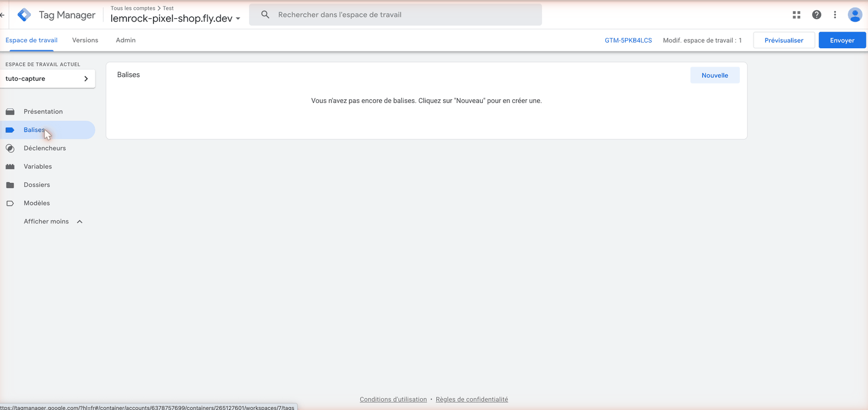The height and width of the screenshot is (410, 868).
Task: Click the Tag Manager diamond logo
Action: [x=24, y=15]
